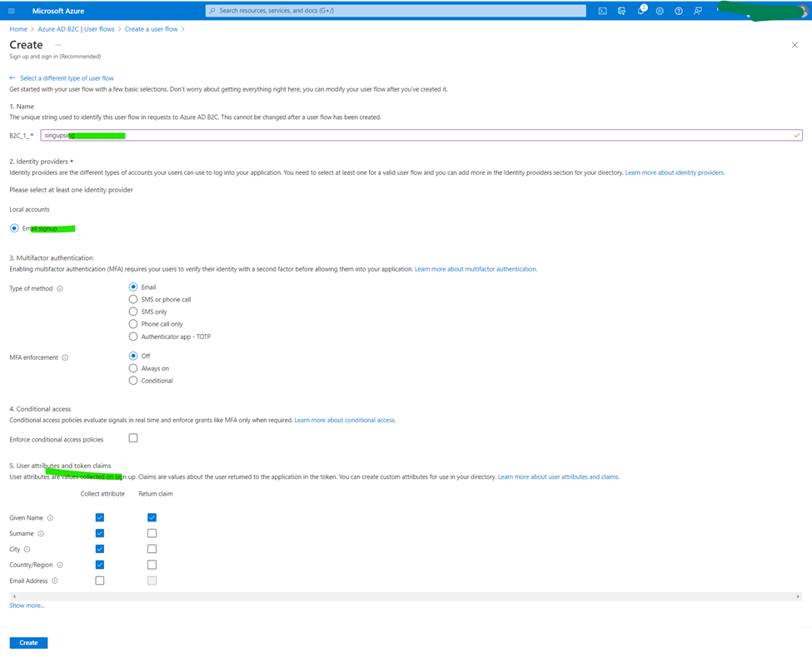Open the notifications bell
The image size is (812, 658).
pos(641,10)
